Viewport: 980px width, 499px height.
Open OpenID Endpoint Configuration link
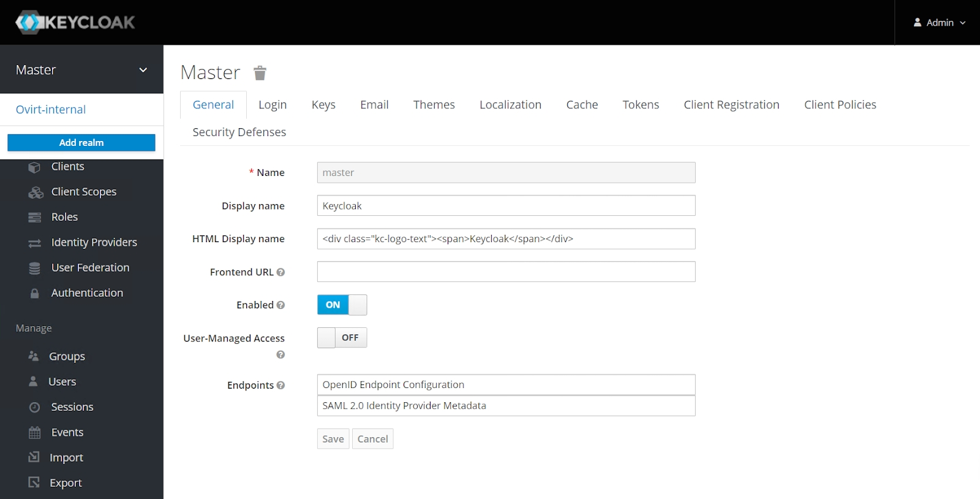tap(393, 385)
